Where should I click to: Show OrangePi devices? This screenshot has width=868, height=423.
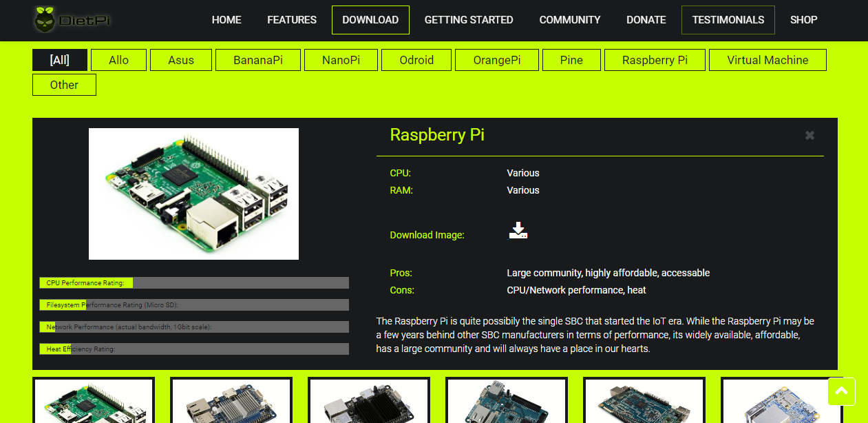point(497,60)
